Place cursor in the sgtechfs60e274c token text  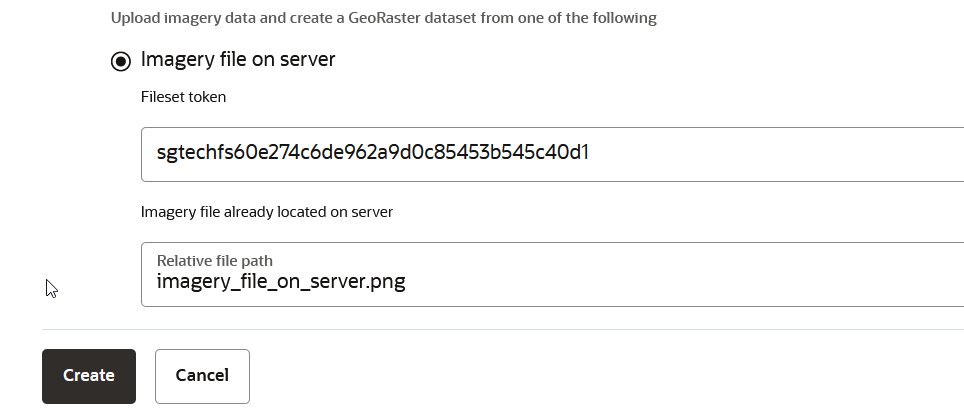tap(373, 152)
